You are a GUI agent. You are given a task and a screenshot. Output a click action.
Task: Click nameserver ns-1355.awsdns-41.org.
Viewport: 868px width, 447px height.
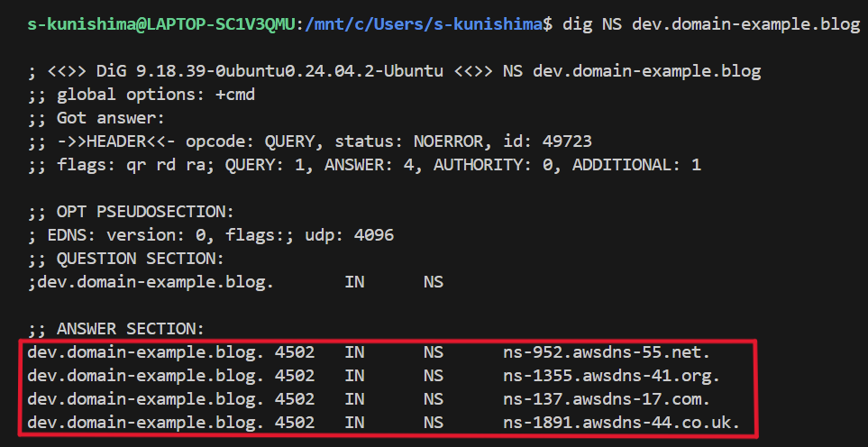(612, 376)
